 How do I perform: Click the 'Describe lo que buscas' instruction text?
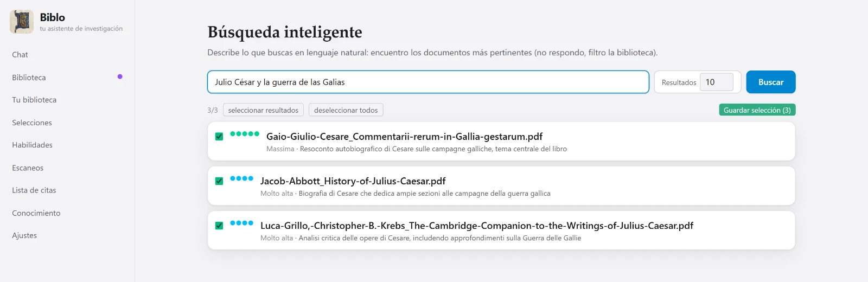(432, 53)
